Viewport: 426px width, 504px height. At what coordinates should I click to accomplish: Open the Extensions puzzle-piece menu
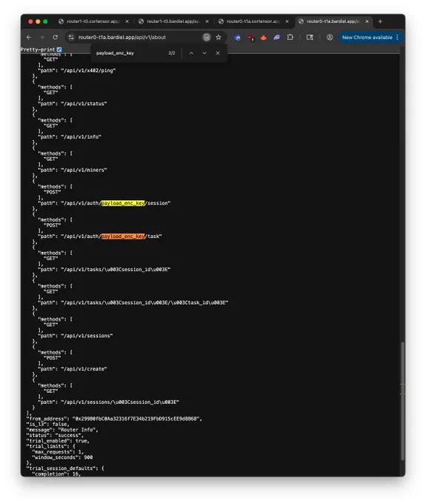(290, 37)
